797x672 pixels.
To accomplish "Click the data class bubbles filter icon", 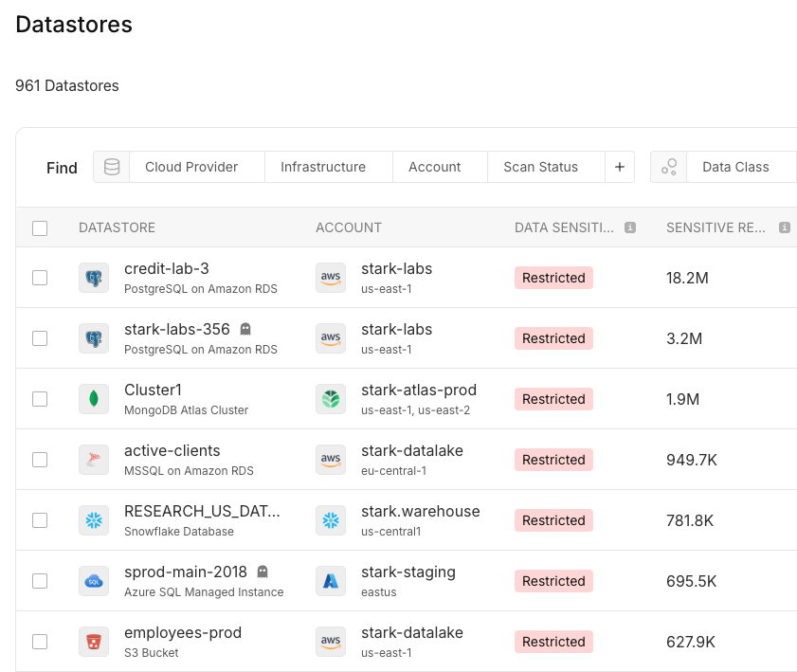I will [x=668, y=167].
